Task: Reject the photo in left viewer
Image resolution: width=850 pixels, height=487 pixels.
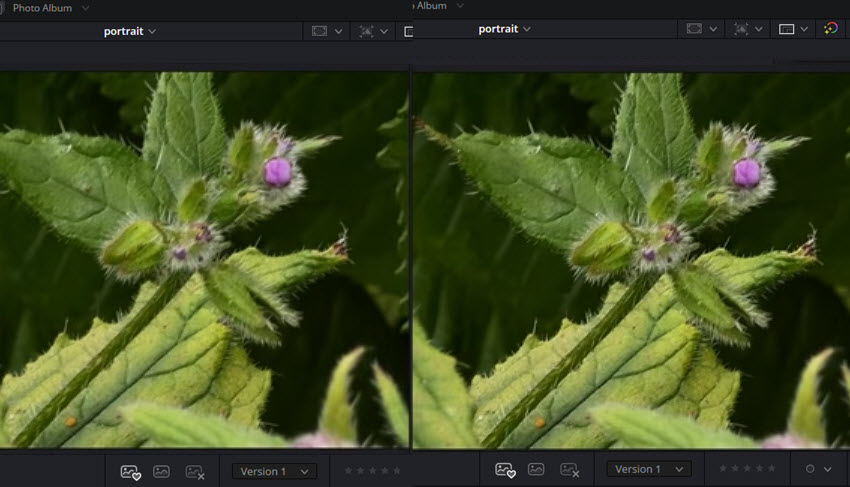Action: 195,472
